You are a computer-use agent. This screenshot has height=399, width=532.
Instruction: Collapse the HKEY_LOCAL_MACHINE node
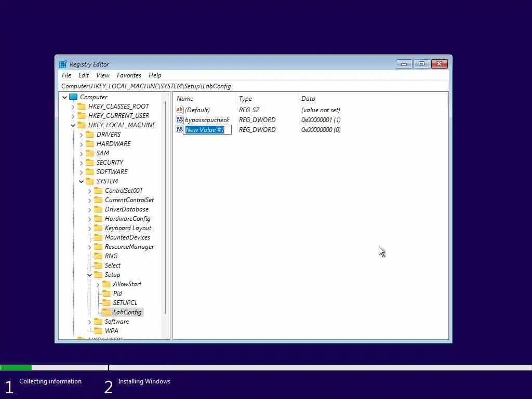click(73, 126)
